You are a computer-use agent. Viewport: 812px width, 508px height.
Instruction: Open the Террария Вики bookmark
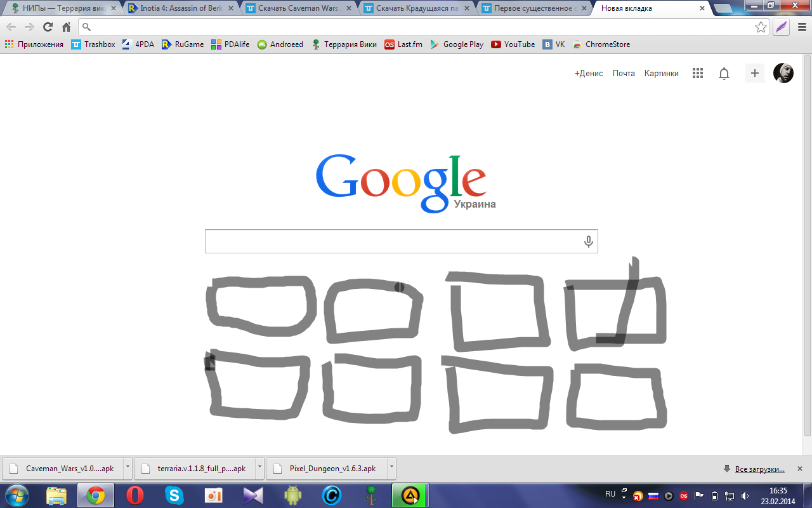[344, 44]
